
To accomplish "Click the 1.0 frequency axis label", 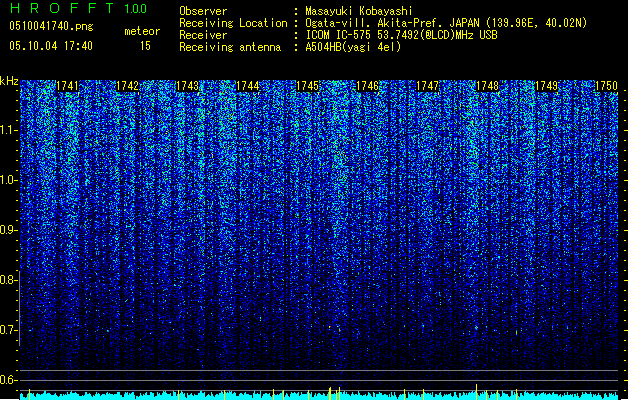I will tap(7, 180).
